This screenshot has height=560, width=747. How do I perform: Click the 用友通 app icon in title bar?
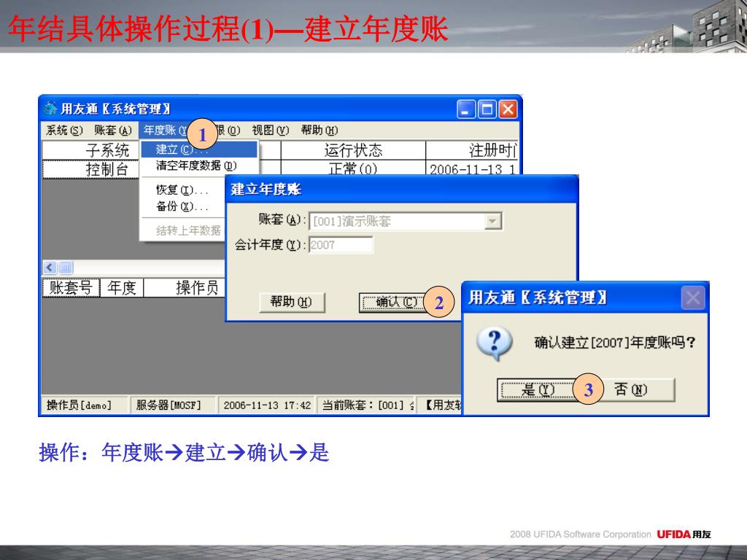50,109
